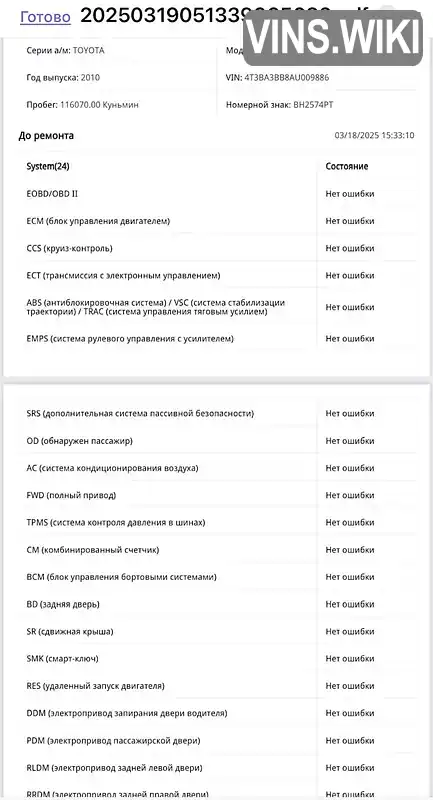The image size is (433, 800).
Task: Open the DDM driver door row
Action: pos(221,713)
